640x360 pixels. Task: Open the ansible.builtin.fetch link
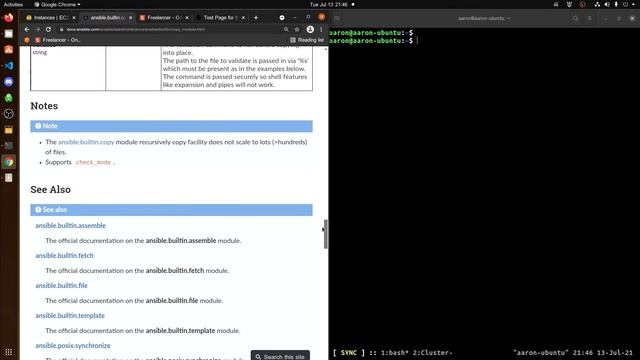tap(64, 256)
